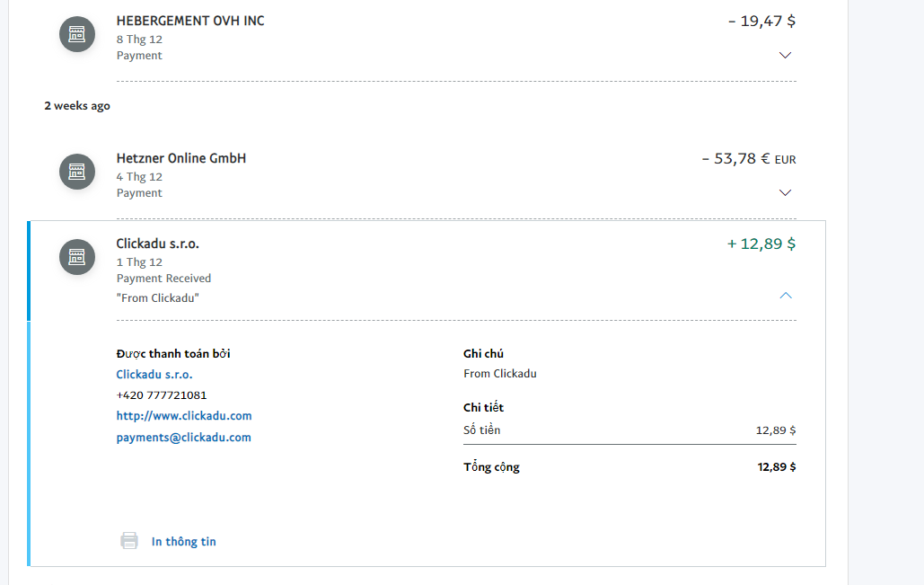
Task: Click the 'In thông tin' print link
Action: [x=184, y=542]
